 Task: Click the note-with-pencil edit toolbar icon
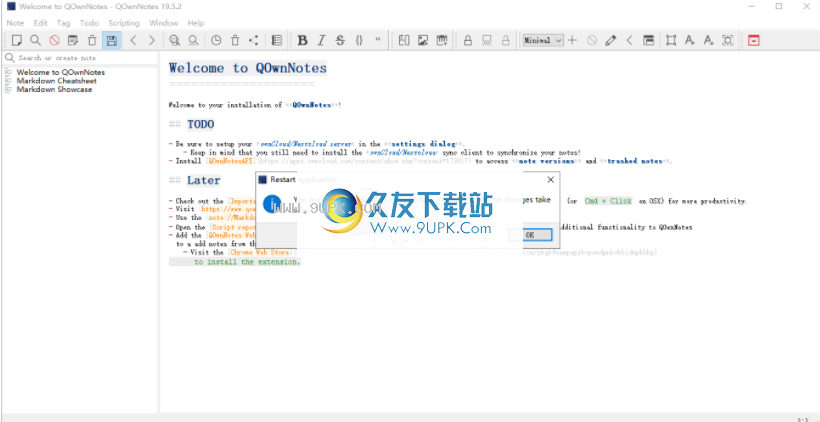pos(73,40)
